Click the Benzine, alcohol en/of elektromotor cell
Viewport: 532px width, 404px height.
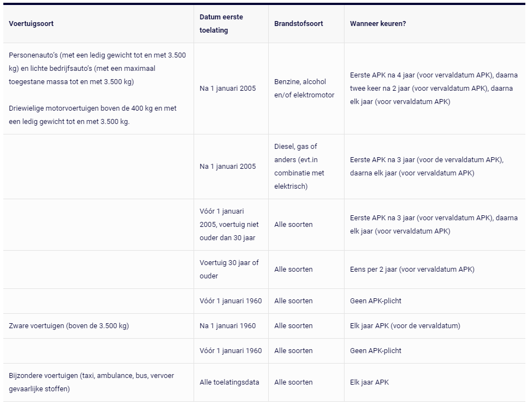coord(304,88)
